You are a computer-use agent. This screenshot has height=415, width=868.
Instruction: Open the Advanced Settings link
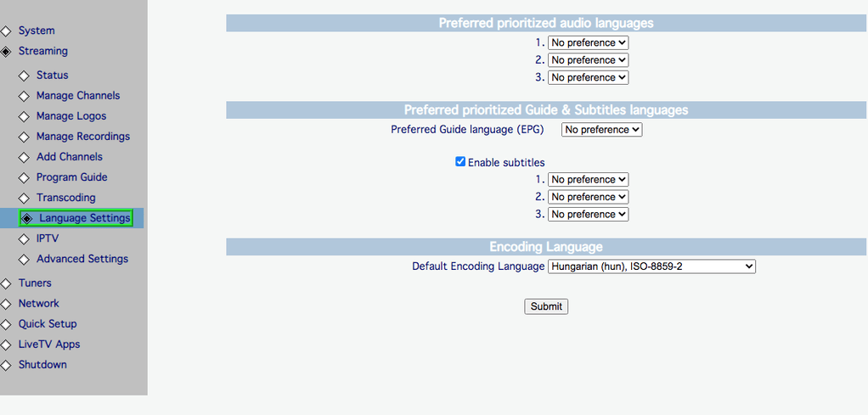pos(82,259)
